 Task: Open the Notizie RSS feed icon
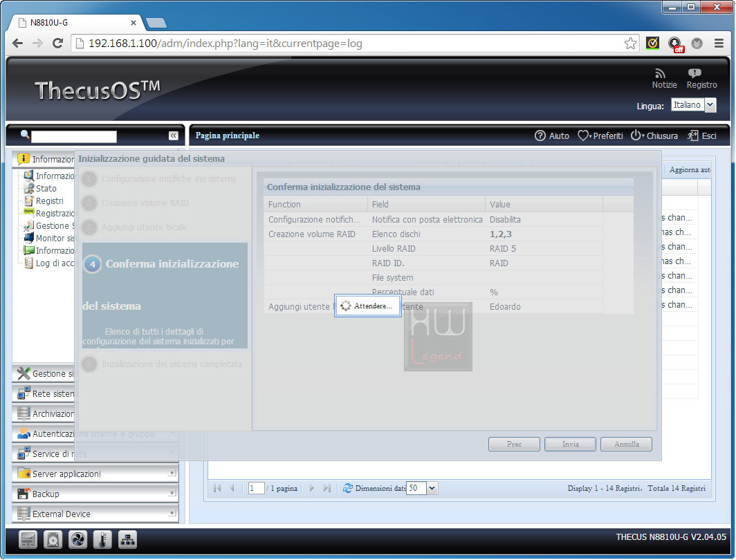[661, 73]
